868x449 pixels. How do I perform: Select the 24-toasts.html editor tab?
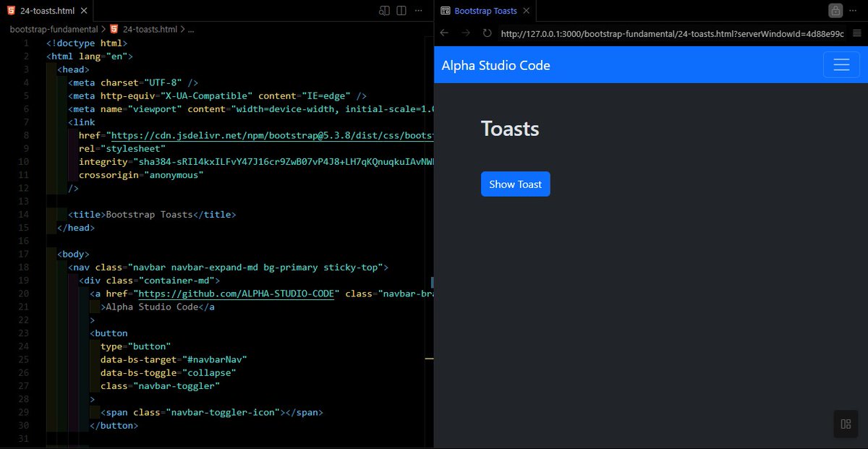click(46, 11)
